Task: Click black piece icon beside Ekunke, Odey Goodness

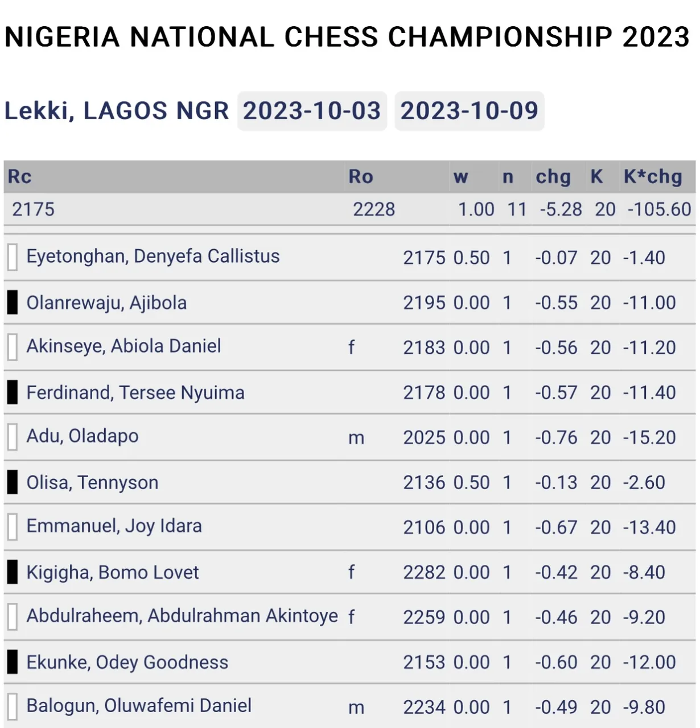Action: tap(12, 661)
